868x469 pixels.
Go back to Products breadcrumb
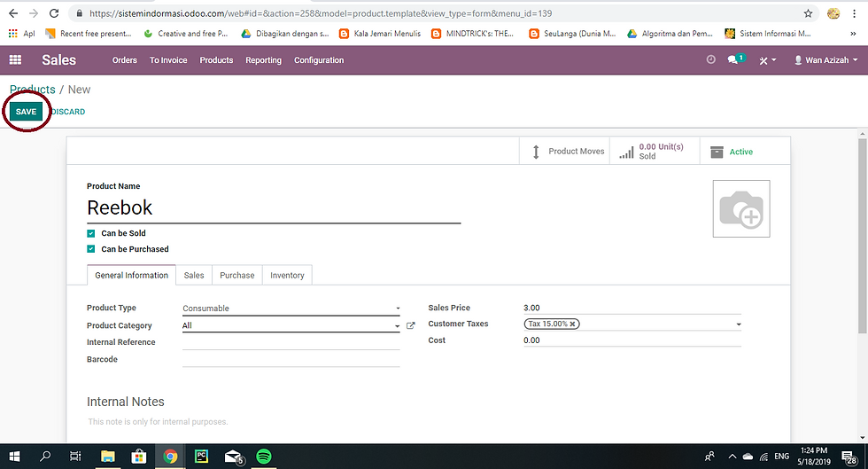[x=33, y=90]
